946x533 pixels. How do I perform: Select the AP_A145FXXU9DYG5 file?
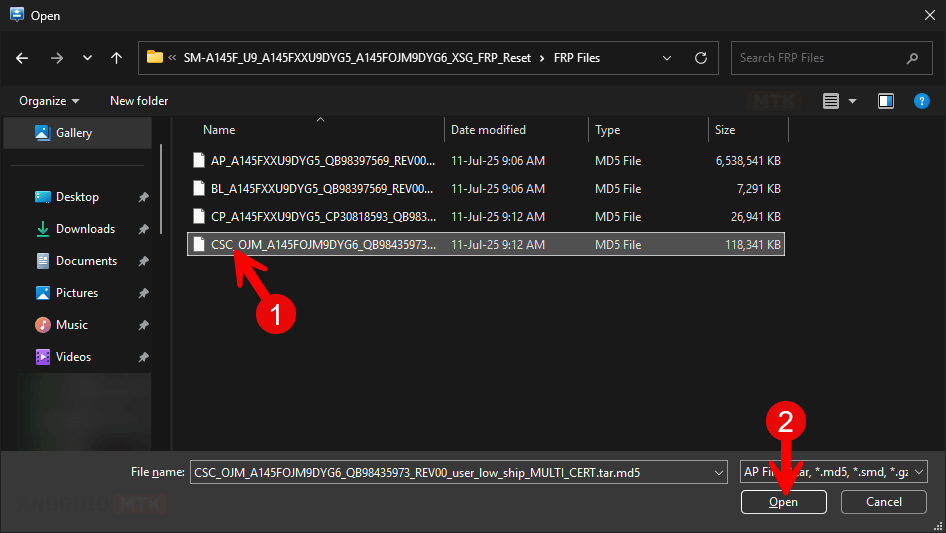point(322,160)
